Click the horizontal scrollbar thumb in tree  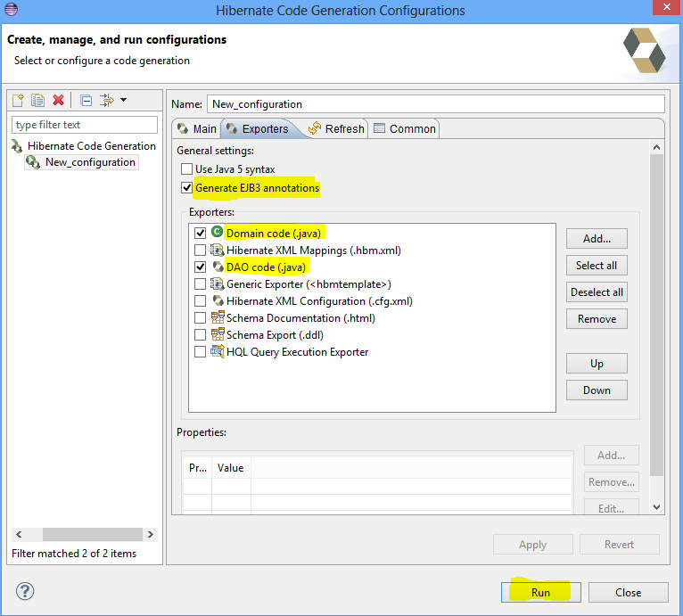coord(93,534)
